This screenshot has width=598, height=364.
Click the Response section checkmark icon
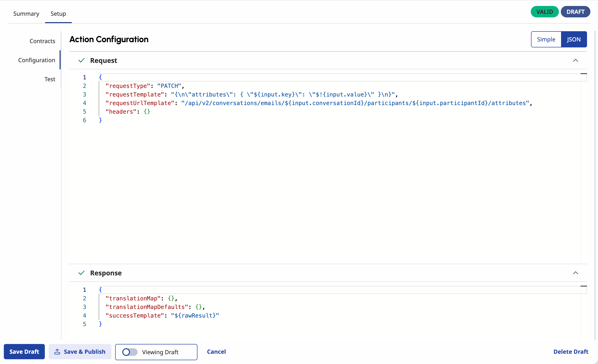[x=82, y=273]
